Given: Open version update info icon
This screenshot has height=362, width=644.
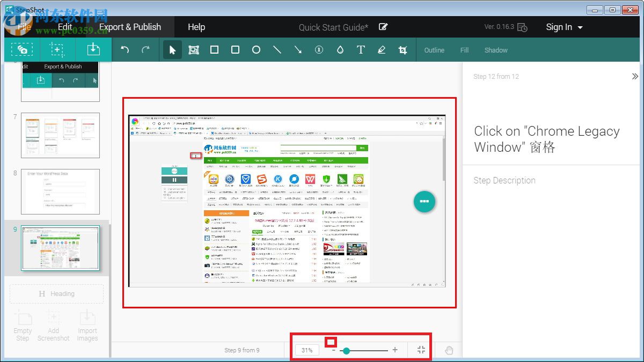Looking at the screenshot, I should (522, 27).
